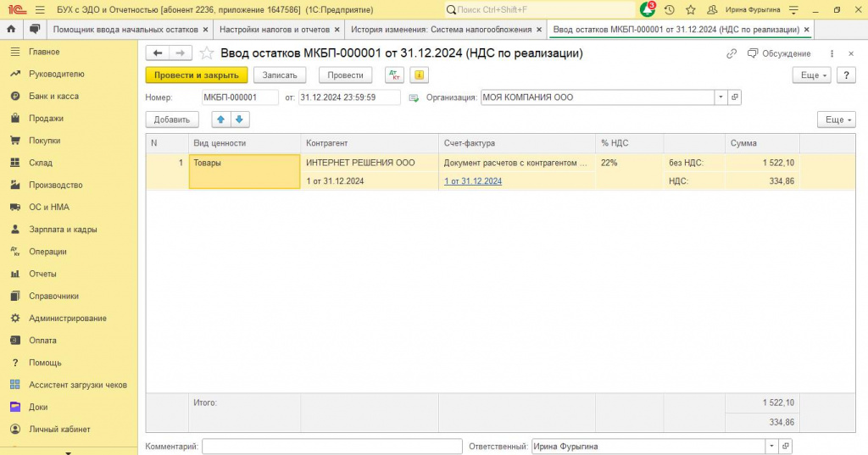Add document to favorites star
Screen dimensions: 868x455
point(207,53)
